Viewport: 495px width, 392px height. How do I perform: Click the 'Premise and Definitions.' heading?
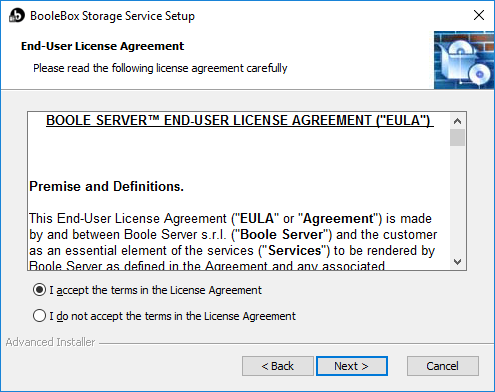(x=106, y=186)
